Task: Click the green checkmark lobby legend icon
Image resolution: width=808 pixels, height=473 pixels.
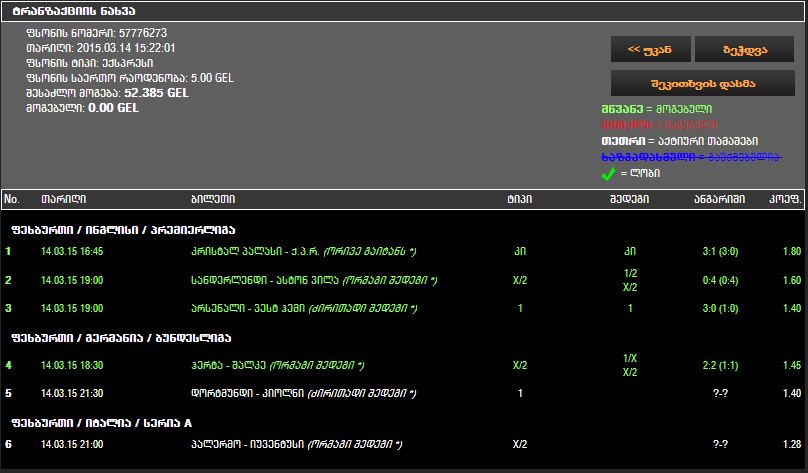Action: pos(609,174)
